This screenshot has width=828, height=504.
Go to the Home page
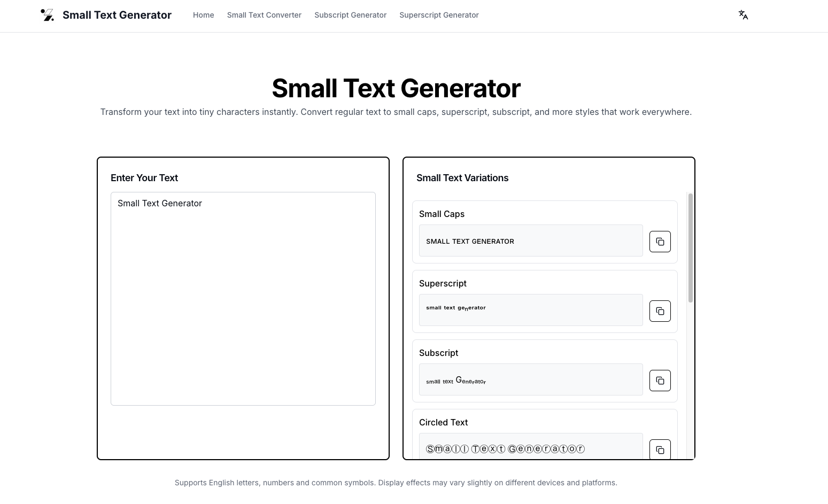click(x=203, y=15)
